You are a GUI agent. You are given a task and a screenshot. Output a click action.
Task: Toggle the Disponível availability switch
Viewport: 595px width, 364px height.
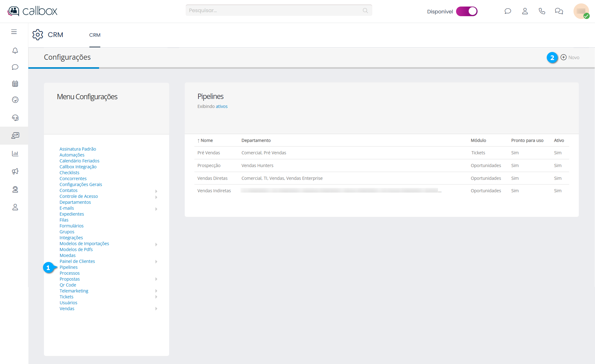click(466, 11)
